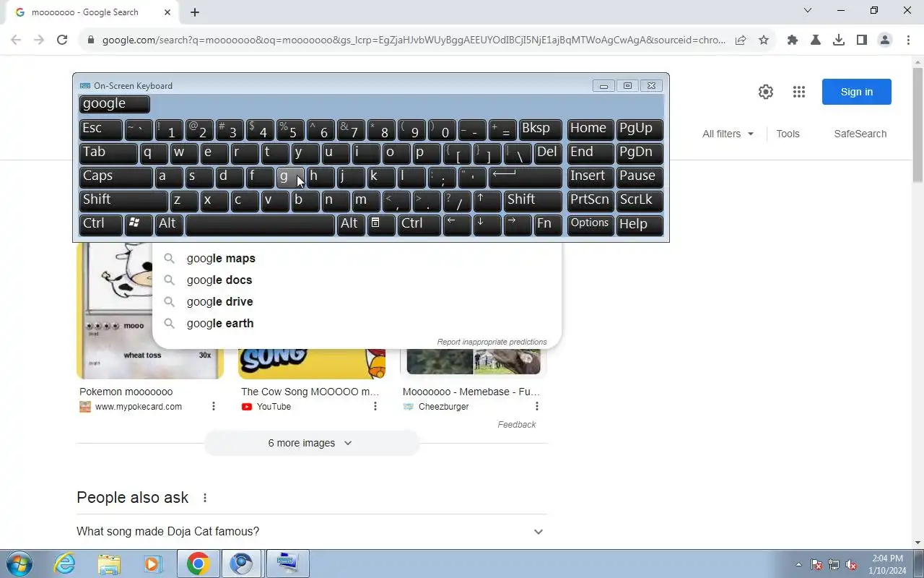The height and width of the screenshot is (578, 924).
Task: Toggle the left Ctrl key
Action: click(x=100, y=225)
